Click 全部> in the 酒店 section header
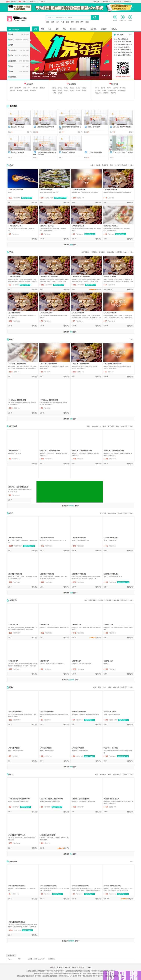Image resolution: width=141 pixels, height=980 pixels. click(x=131, y=252)
